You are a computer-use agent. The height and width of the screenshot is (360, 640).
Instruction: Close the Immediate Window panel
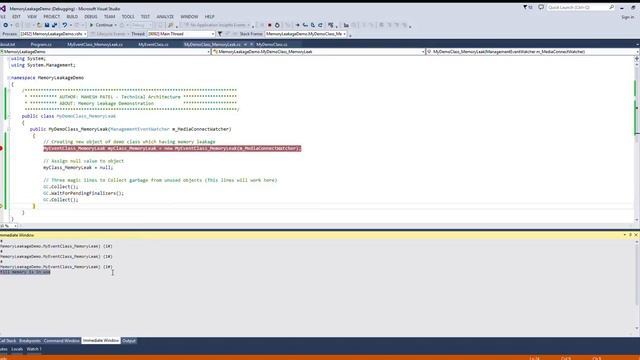[x=636, y=235]
